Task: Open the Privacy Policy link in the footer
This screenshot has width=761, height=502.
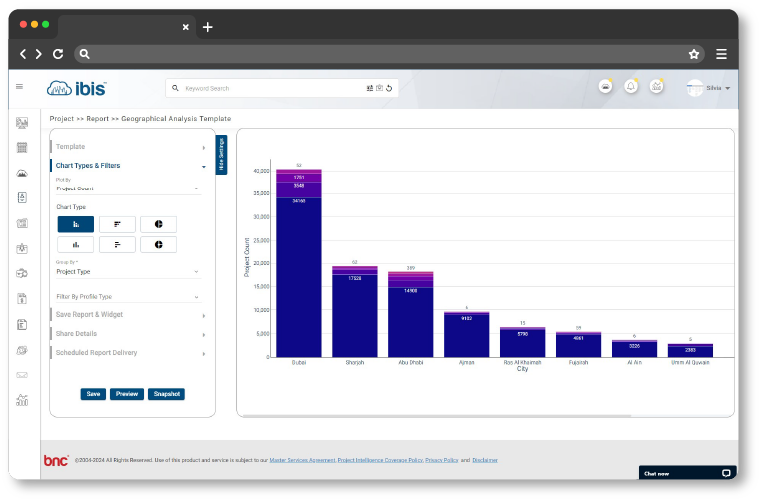Action: click(441, 460)
